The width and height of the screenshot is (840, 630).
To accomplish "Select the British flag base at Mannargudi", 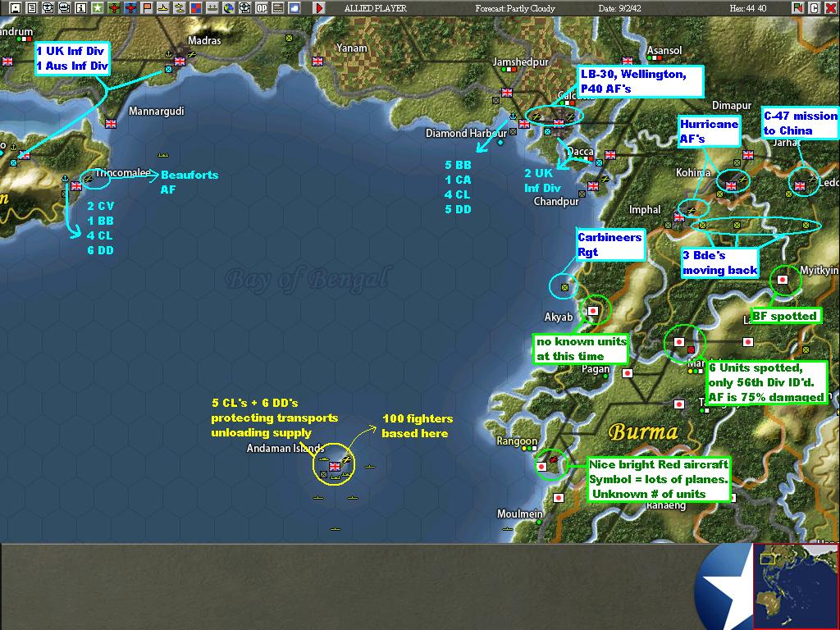I will [x=111, y=124].
